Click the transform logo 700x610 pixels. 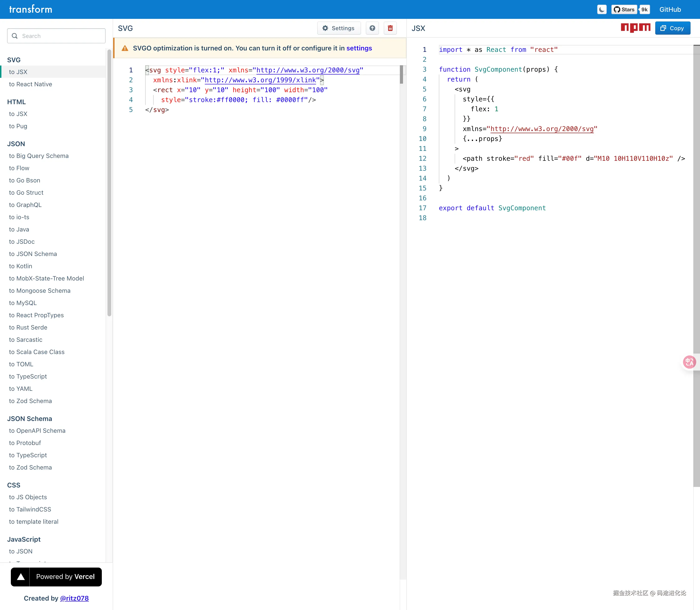pyautogui.click(x=31, y=9)
